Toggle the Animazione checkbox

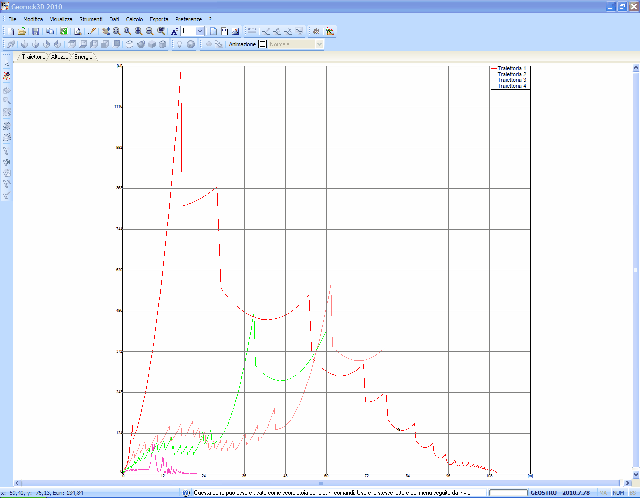click(262, 44)
